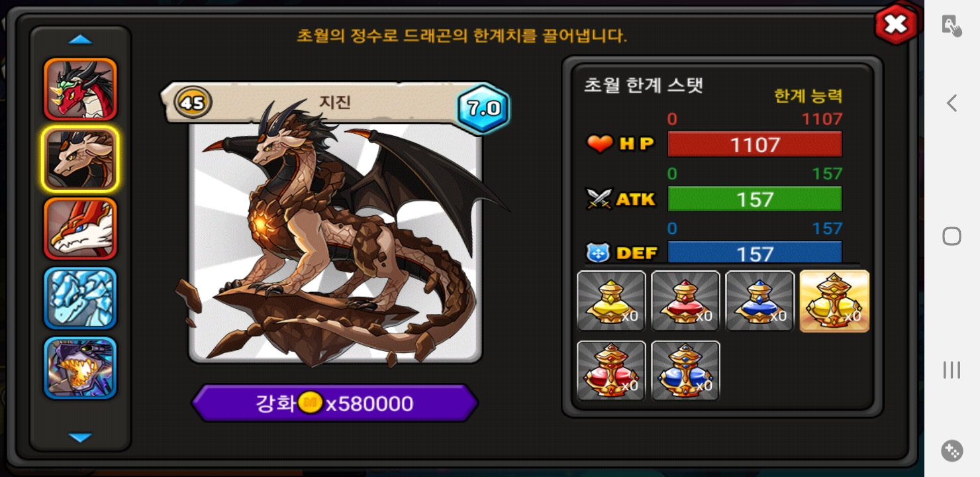Choose the purple roaring dragon portrait
The image size is (980, 477).
coord(80,368)
